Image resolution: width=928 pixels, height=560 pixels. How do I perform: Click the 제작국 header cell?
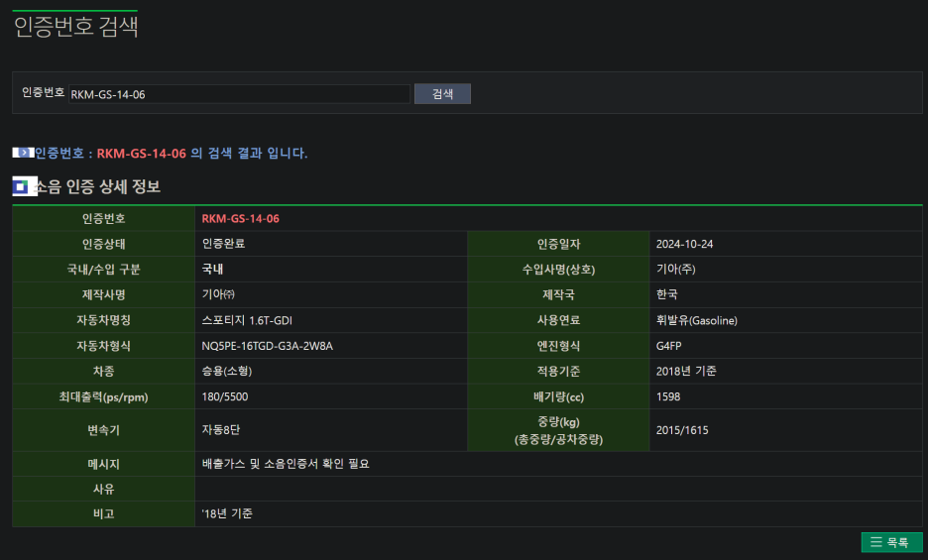click(x=559, y=294)
